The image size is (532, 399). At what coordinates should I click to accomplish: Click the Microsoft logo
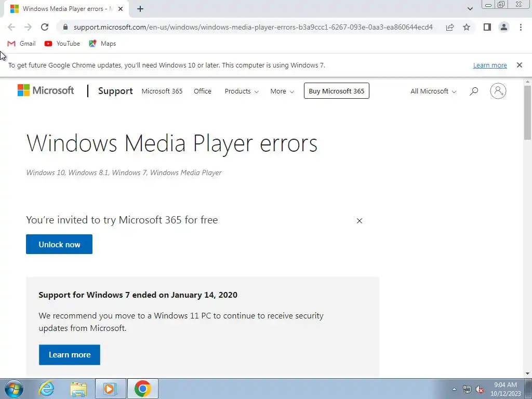[46, 90]
